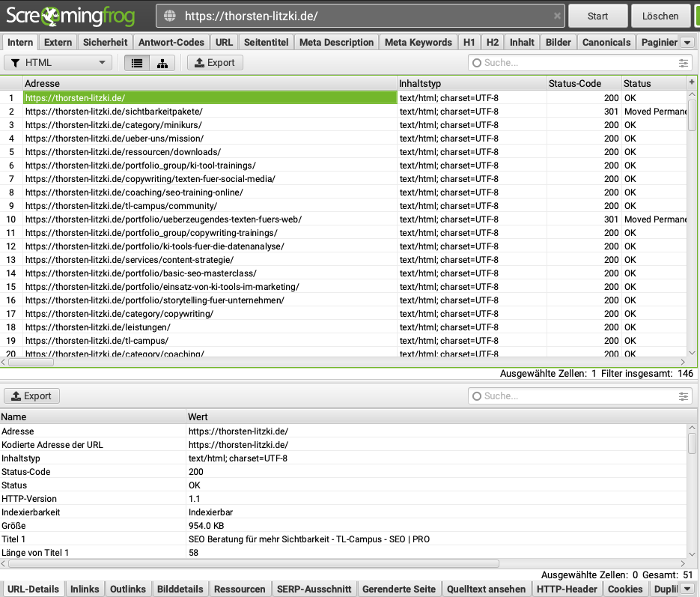Open the SERP-Ausschnitt tab
This screenshot has width=700, height=597.
[314, 589]
